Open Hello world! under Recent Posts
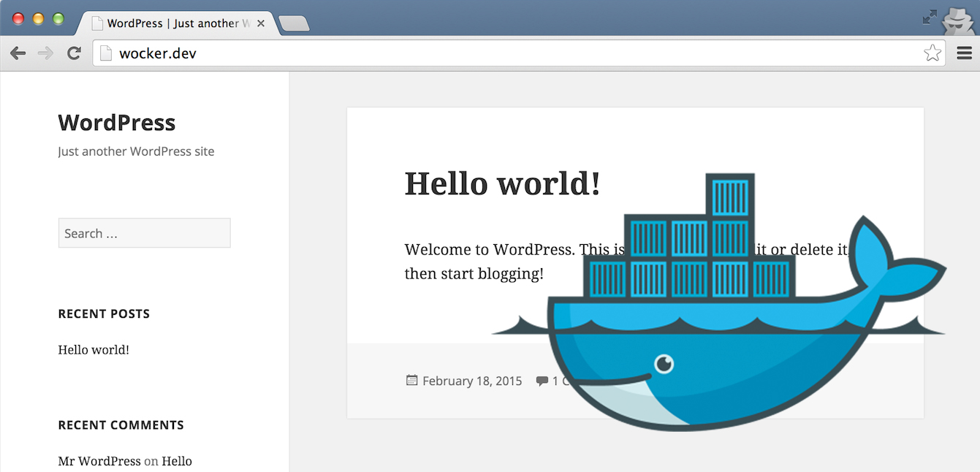The width and height of the screenshot is (980, 472). [x=94, y=349]
